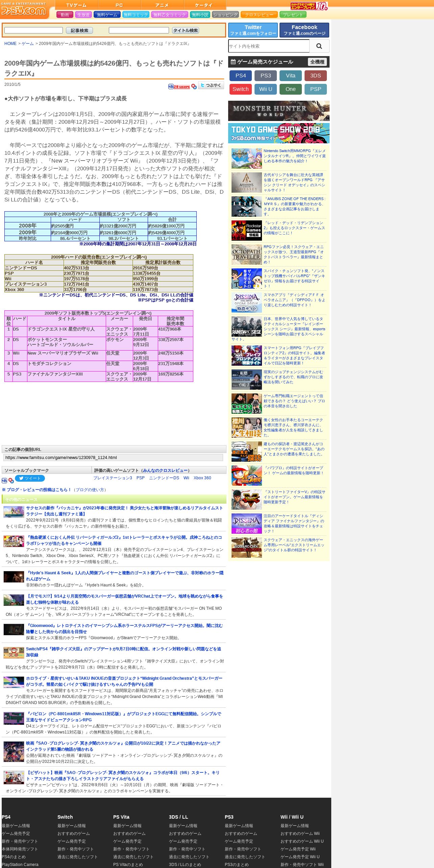Select 無料コミック in the sub navigation
The image size is (434, 868).
[136, 15]
